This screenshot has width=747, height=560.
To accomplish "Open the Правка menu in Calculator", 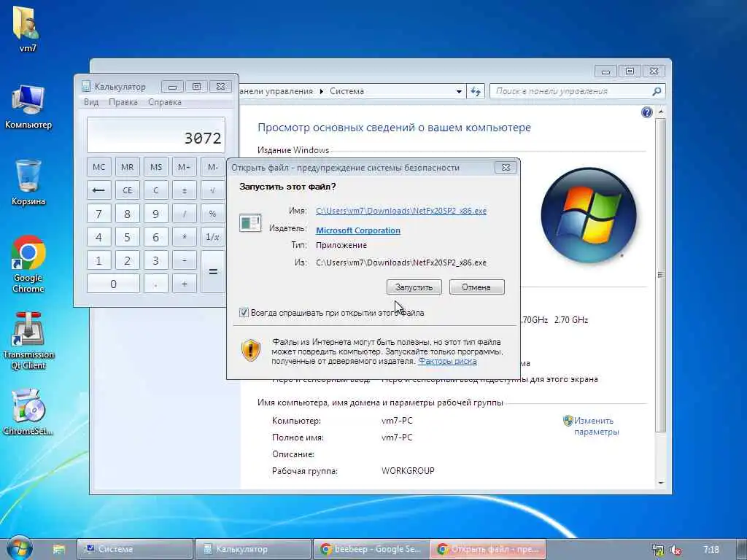I will tap(123, 102).
